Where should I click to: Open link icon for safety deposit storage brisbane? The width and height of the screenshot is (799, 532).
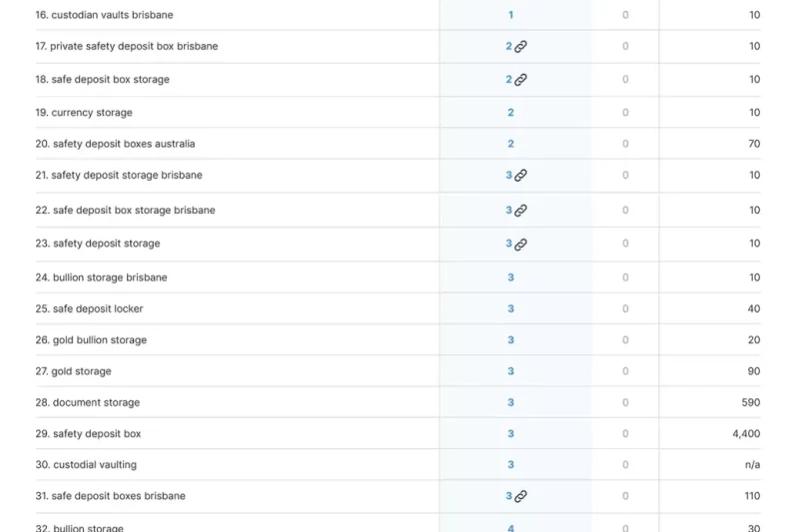click(x=520, y=176)
